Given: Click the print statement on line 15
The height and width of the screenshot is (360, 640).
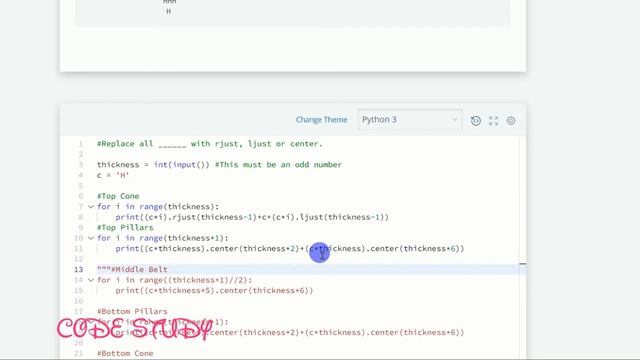Looking at the screenshot, I should coord(214,291).
